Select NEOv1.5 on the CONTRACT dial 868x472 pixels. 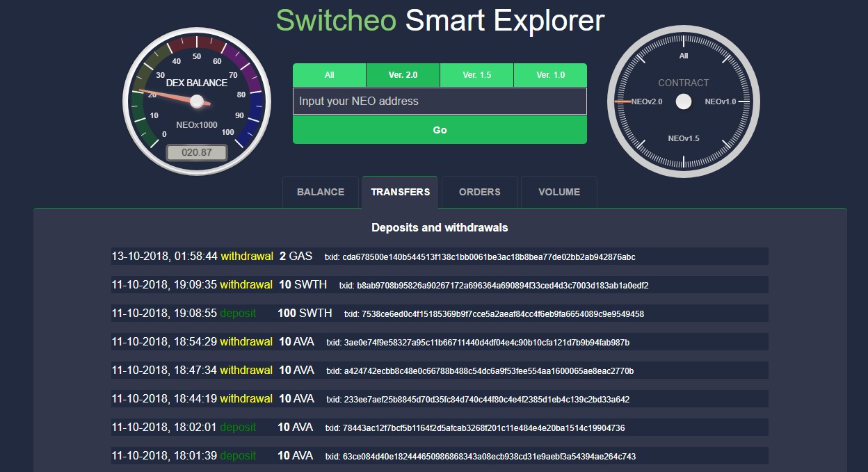[x=684, y=138]
